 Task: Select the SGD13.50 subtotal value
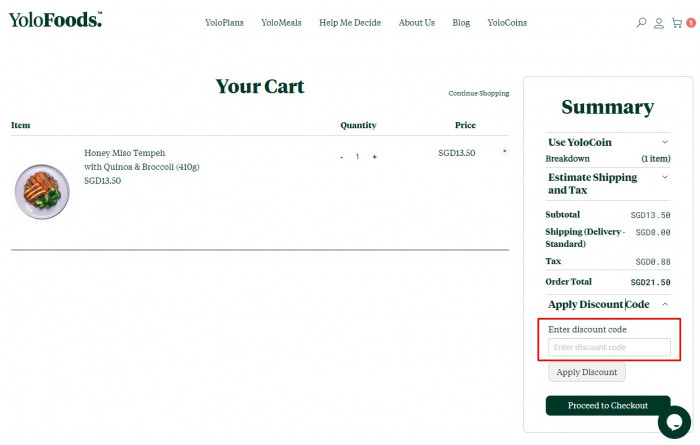[x=650, y=215]
